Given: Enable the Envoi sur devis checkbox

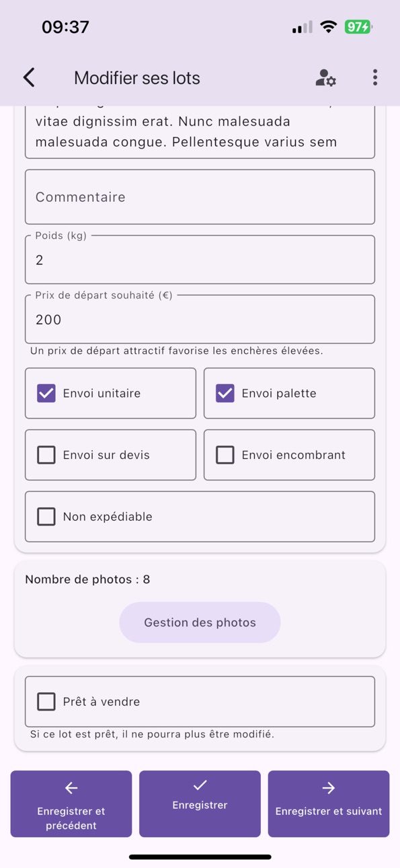Looking at the screenshot, I should [46, 455].
